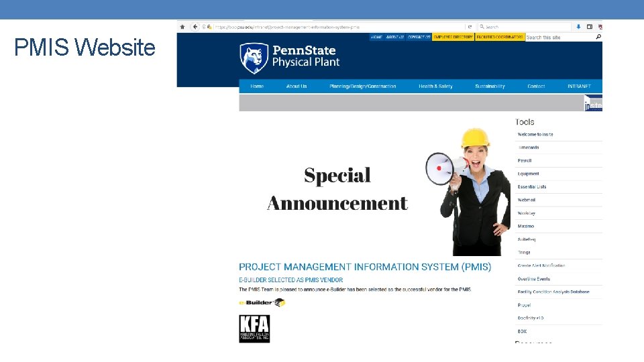Viewport: 644px width, 362px height.
Task: Click the Tools sidebar heading
Action: (525, 122)
